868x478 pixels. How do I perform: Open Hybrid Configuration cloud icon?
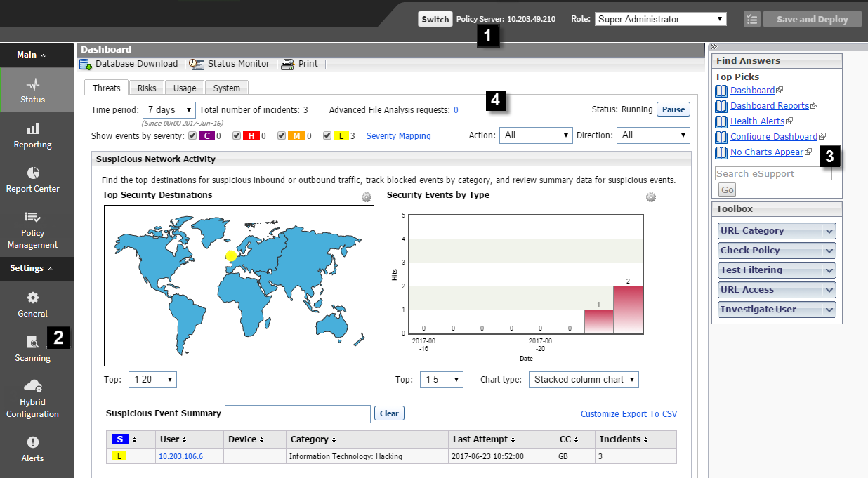click(32, 385)
